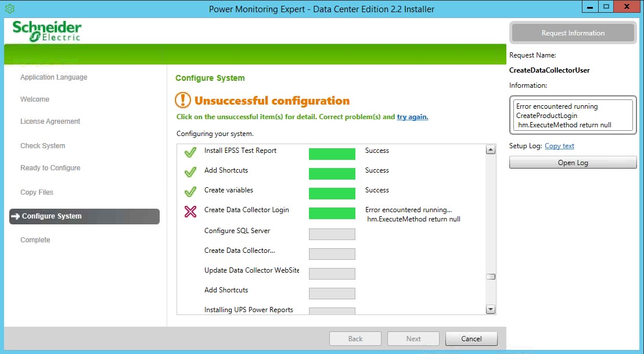Click the Configure SQL Server item
Viewport: 644px width, 354px height.
pyautogui.click(x=237, y=231)
